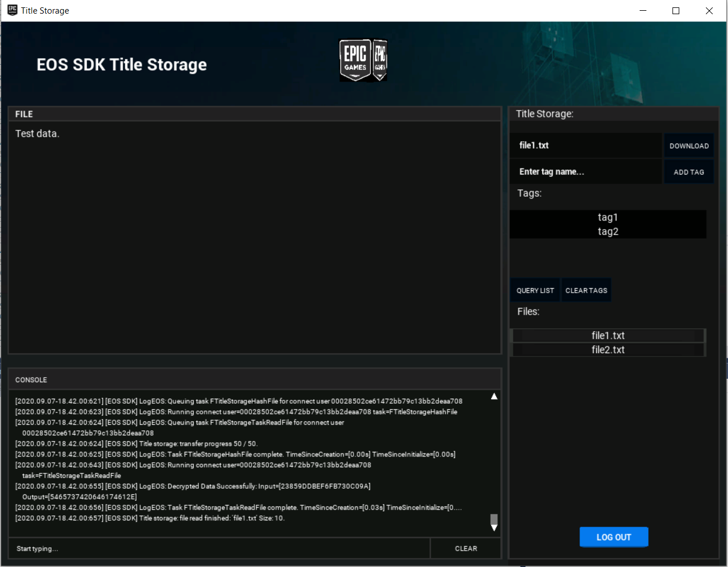
Task: Click the console scrollbar thumb
Action: tap(494, 519)
